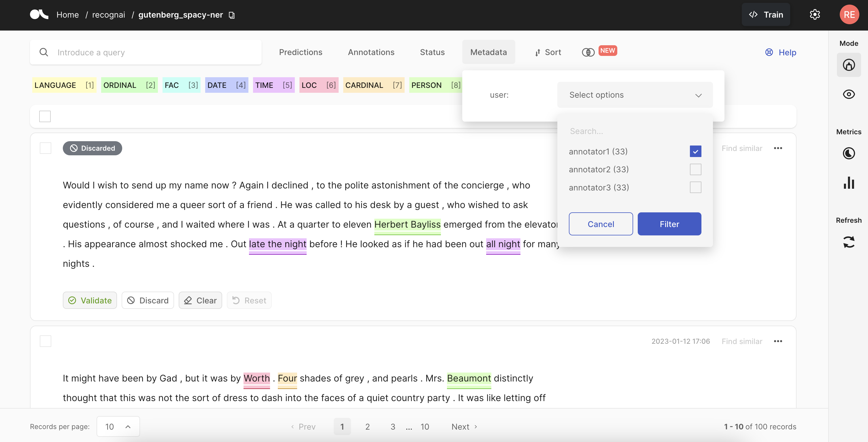The height and width of the screenshot is (442, 868).
Task: Click the Discard button
Action: click(148, 300)
